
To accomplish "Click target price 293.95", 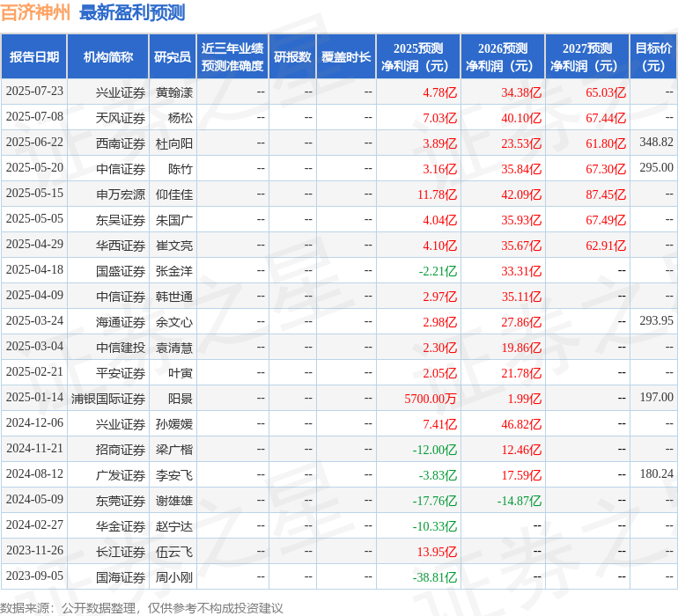I will click(x=656, y=320).
